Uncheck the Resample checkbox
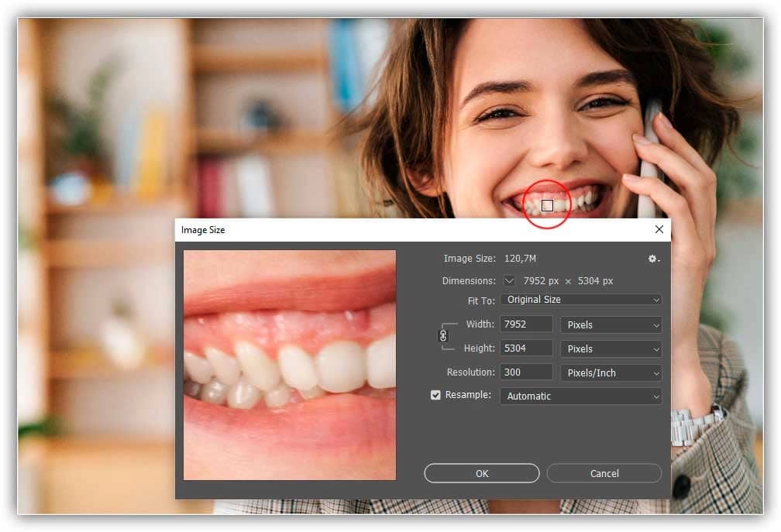 click(x=435, y=395)
